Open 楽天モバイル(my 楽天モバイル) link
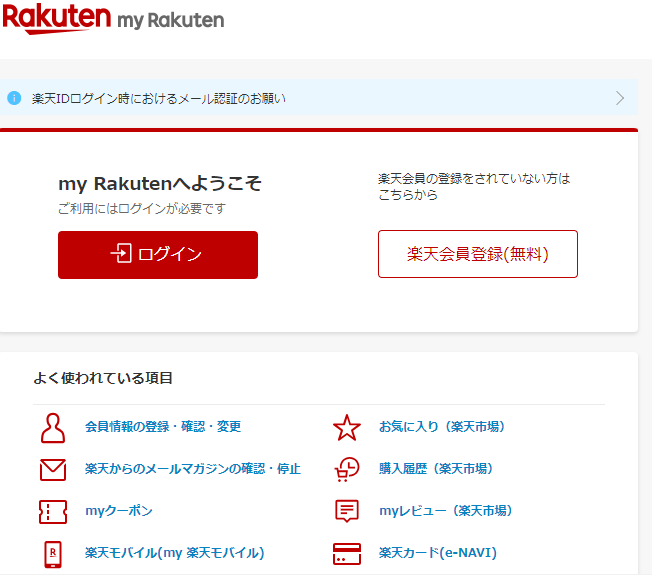 [175, 553]
